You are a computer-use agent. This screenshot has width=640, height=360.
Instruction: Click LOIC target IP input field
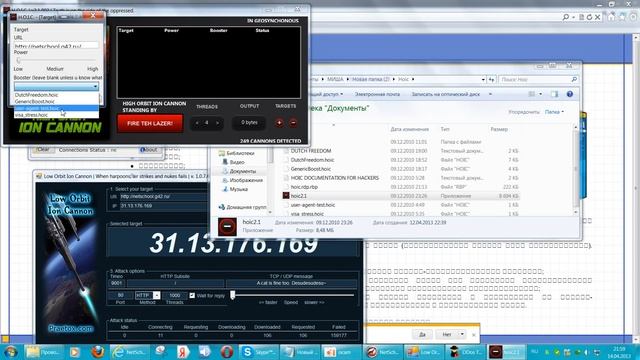point(163,206)
